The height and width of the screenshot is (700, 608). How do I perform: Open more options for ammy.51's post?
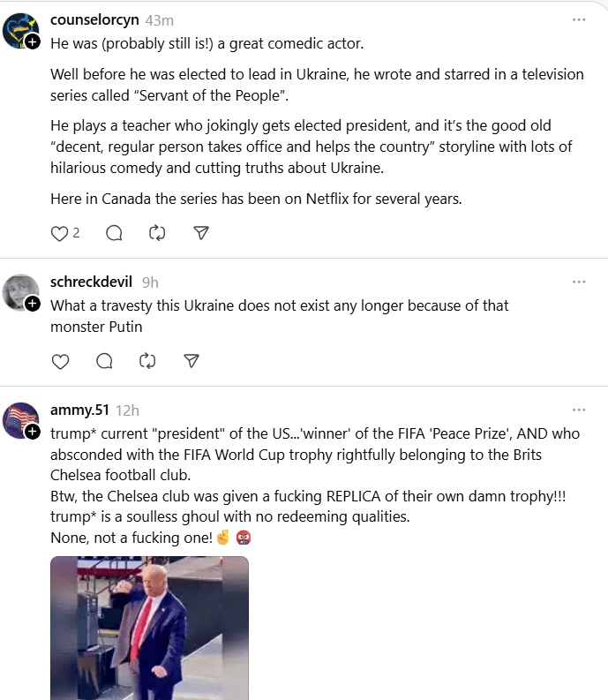(579, 410)
